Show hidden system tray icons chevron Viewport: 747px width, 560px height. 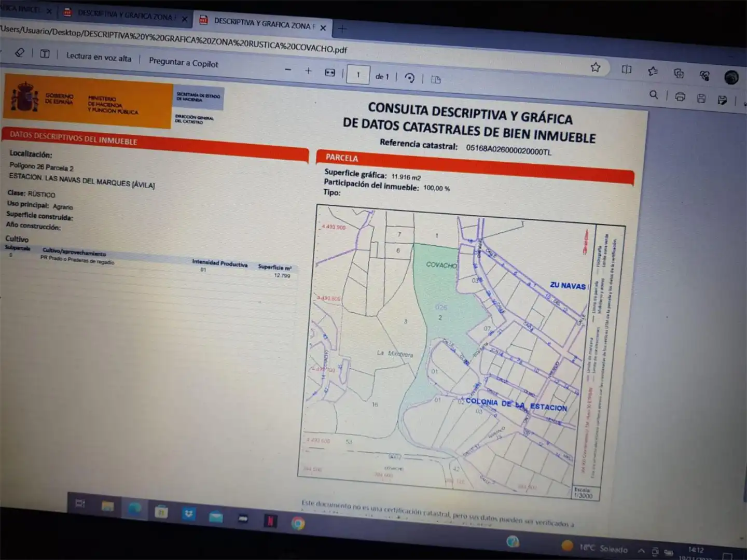click(x=641, y=551)
